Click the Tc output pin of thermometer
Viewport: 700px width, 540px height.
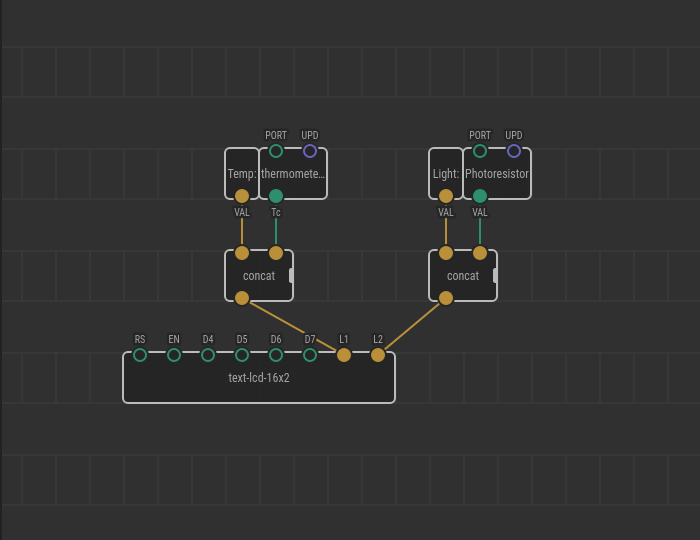[x=276, y=196]
